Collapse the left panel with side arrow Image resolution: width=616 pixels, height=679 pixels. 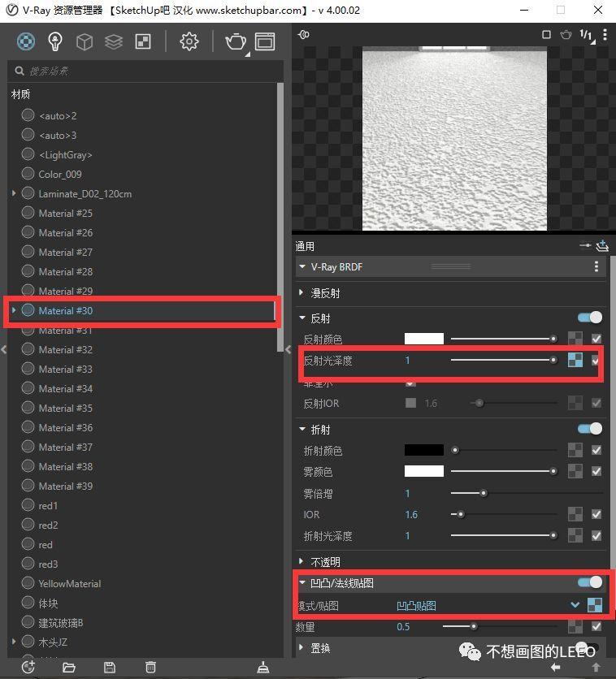(3, 349)
